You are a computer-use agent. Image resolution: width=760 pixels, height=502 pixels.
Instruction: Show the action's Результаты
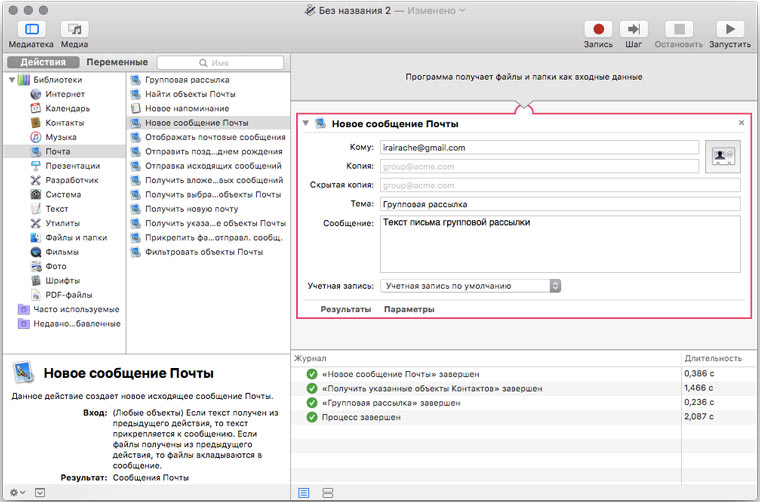346,309
